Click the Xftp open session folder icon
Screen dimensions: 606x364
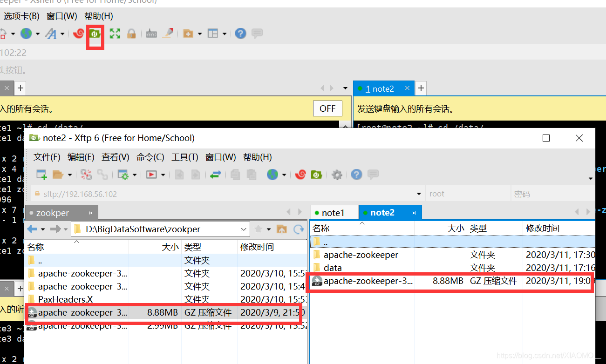(58, 175)
